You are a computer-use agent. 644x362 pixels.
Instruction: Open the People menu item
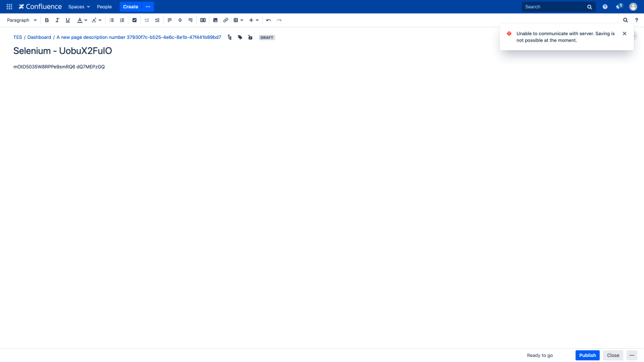click(104, 6)
